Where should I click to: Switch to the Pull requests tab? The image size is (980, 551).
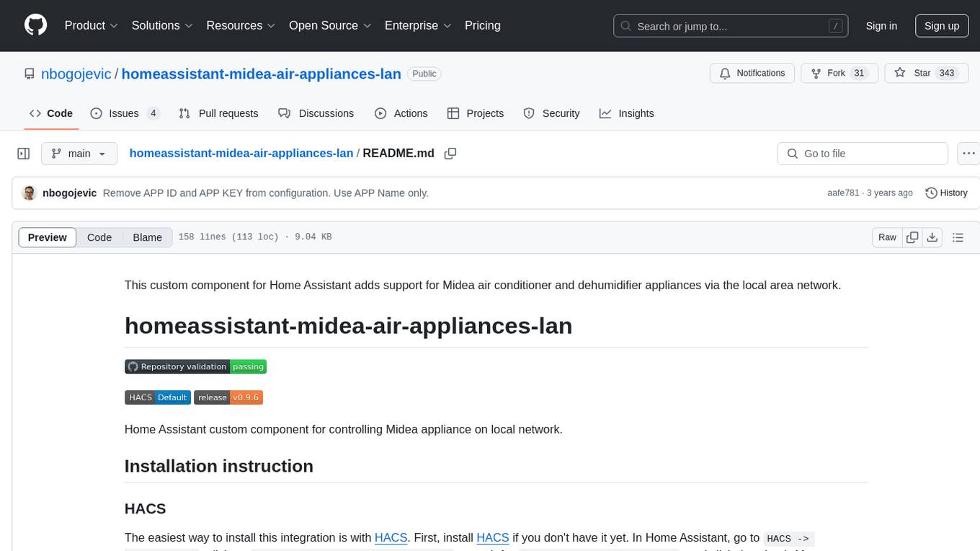218,113
